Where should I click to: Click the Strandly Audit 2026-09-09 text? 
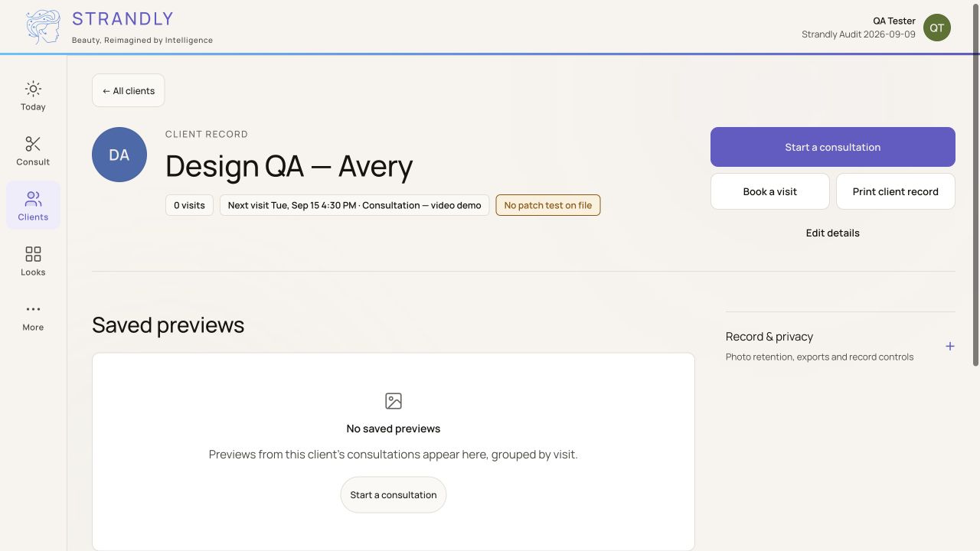(858, 34)
